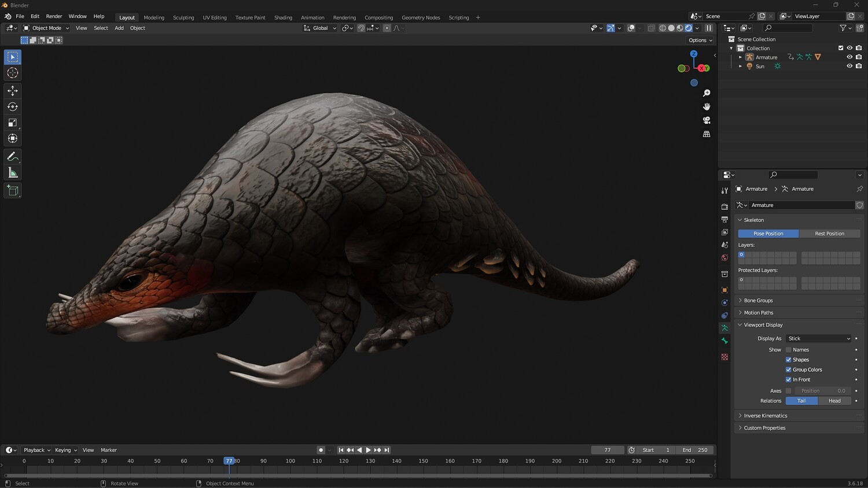Click the Rest Position button
868x488 pixels.
click(829, 234)
